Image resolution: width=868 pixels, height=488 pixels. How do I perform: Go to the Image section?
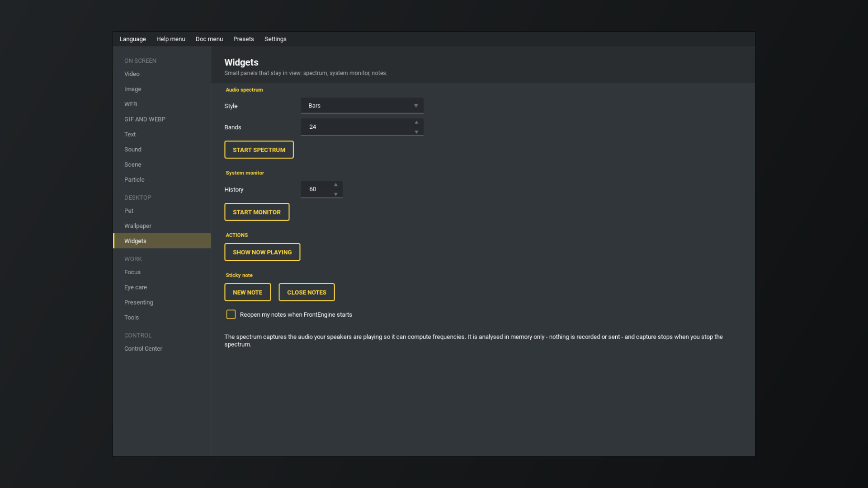(x=162, y=89)
